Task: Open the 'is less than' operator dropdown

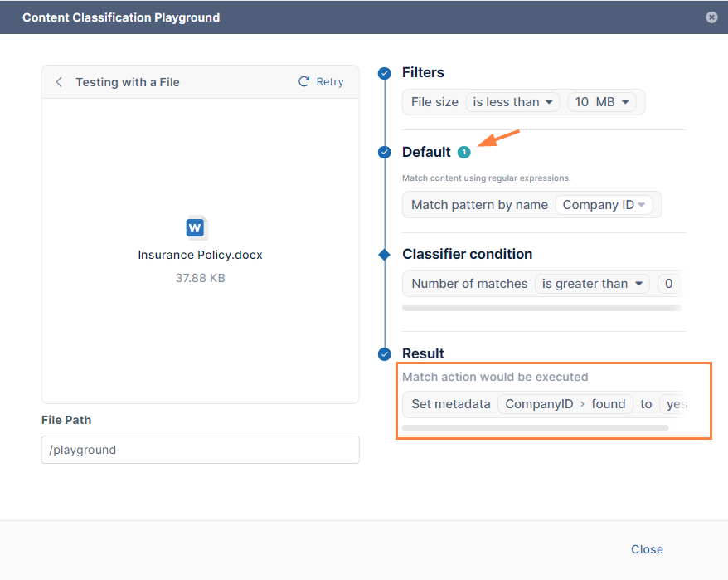Action: [512, 102]
